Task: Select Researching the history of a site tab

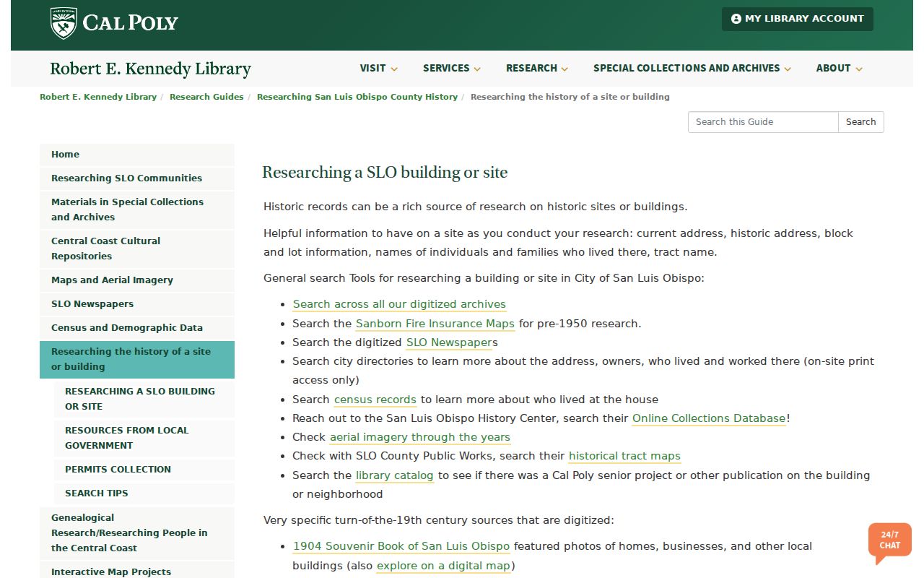Action: click(137, 359)
